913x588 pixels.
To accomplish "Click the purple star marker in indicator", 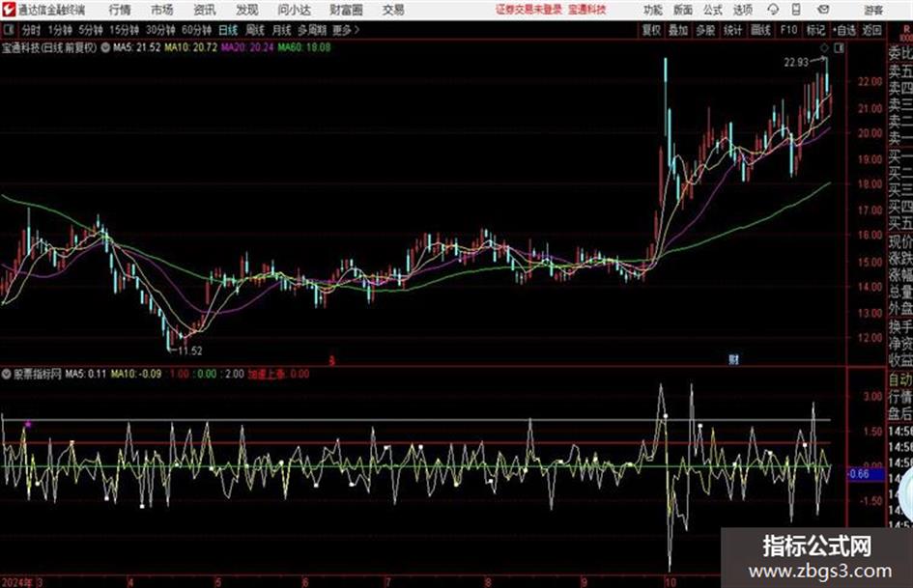I will pos(28,424).
